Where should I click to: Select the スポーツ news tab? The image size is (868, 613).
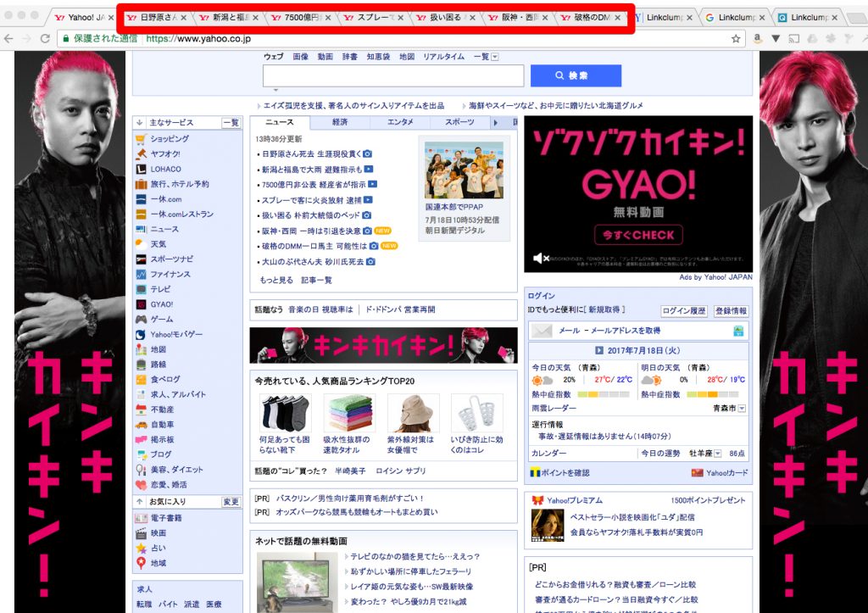459,123
